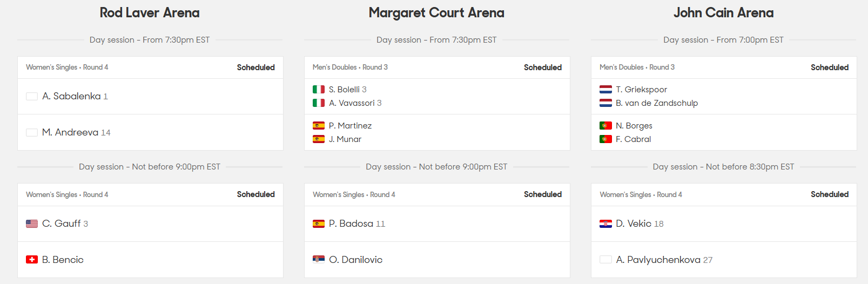Click the John Cain Arena heading
Viewport: 868px width, 284px height.
(723, 13)
